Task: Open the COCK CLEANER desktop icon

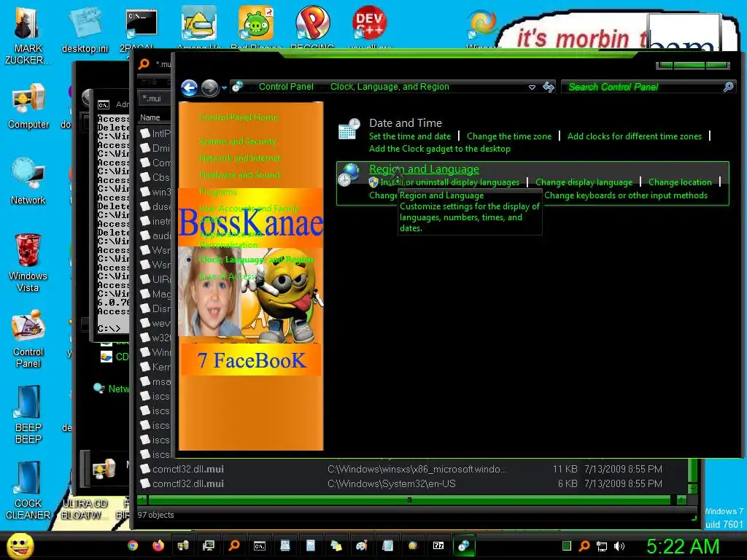Action: [28, 491]
